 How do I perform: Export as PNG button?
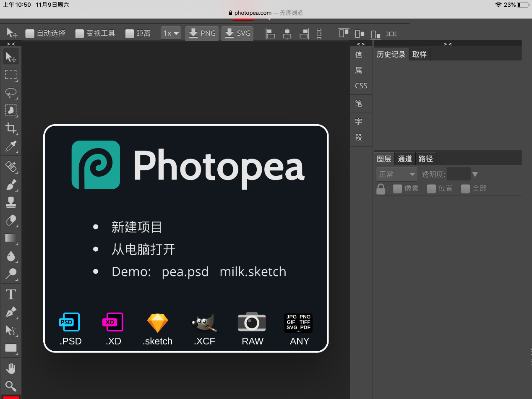click(202, 33)
